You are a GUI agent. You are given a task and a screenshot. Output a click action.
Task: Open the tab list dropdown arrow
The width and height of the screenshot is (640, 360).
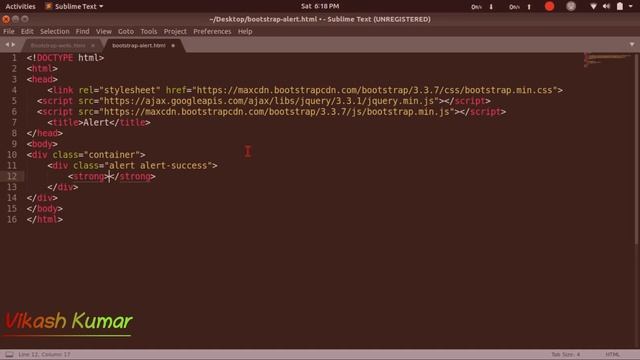[x=632, y=44]
